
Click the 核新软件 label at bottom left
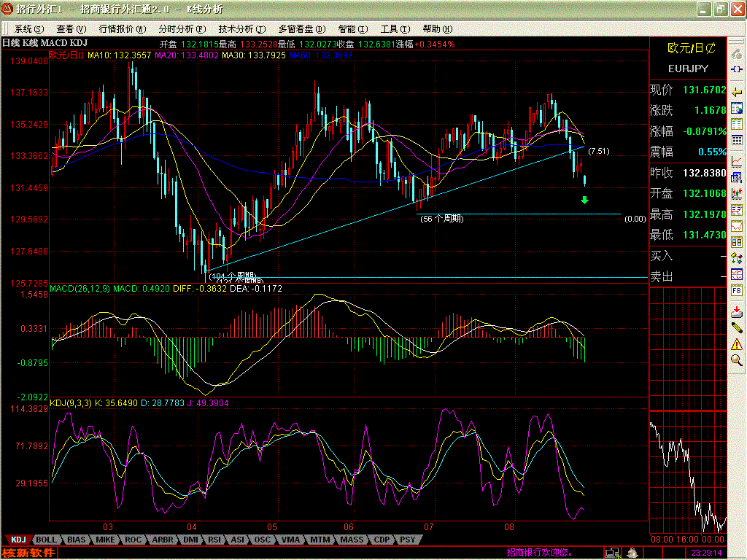point(29,553)
